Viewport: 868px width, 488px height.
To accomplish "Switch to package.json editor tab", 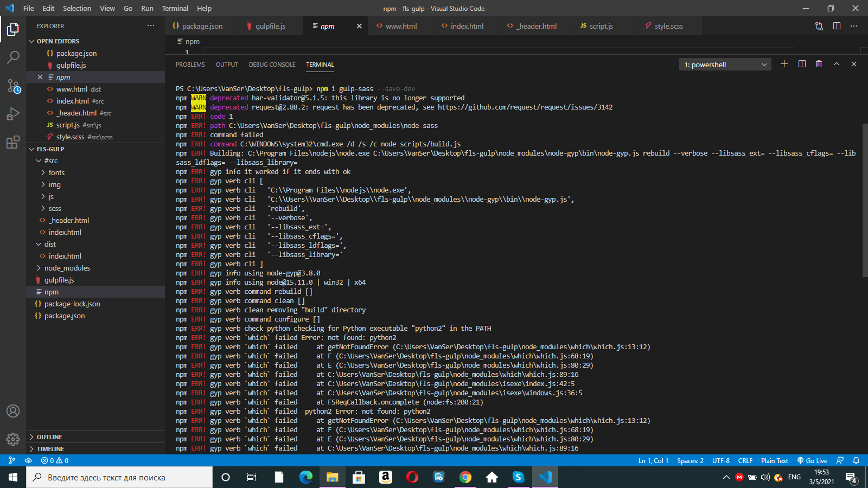I will [201, 26].
